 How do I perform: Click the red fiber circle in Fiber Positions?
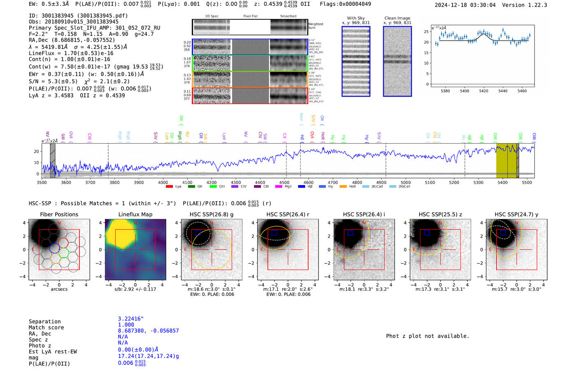pyautogui.click(x=63, y=243)
